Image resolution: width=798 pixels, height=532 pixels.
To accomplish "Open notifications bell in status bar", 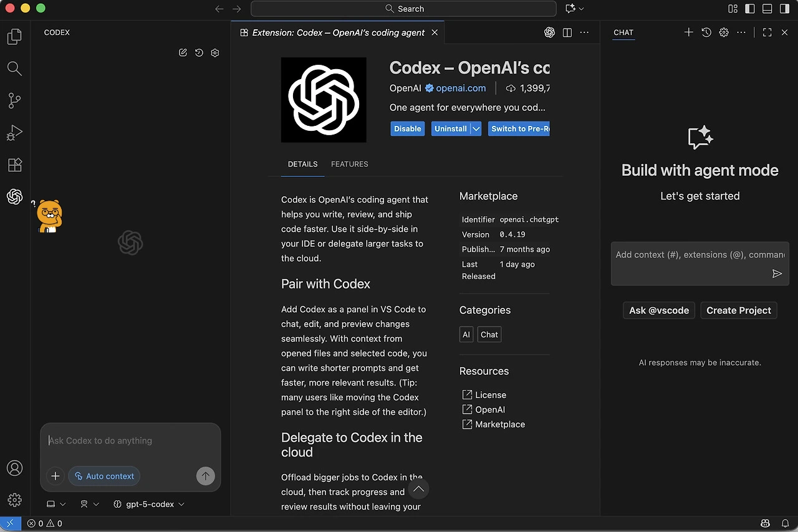I will pos(784,523).
